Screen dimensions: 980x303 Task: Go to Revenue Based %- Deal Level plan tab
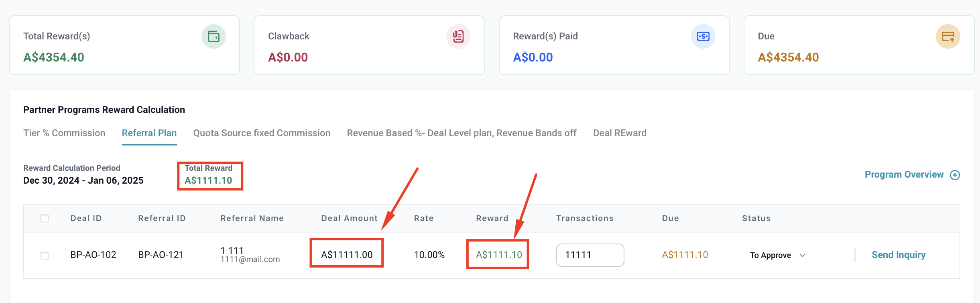(462, 133)
